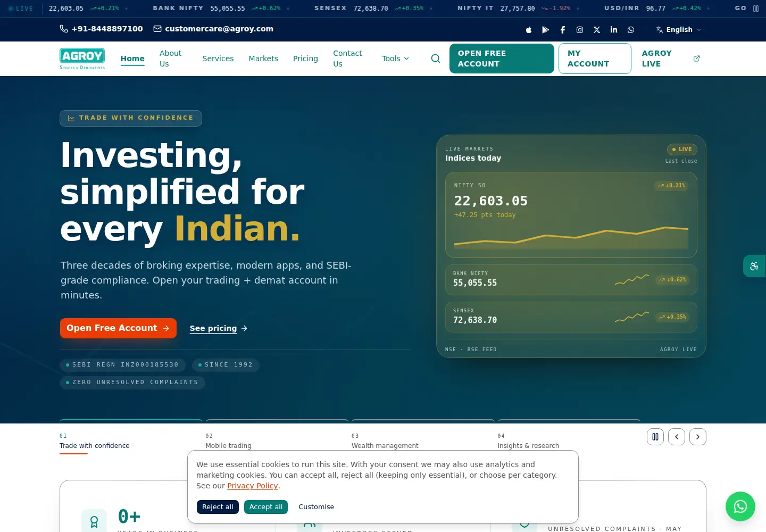766x532 pixels.
Task: Go to previous carousel slide
Action: point(677,437)
